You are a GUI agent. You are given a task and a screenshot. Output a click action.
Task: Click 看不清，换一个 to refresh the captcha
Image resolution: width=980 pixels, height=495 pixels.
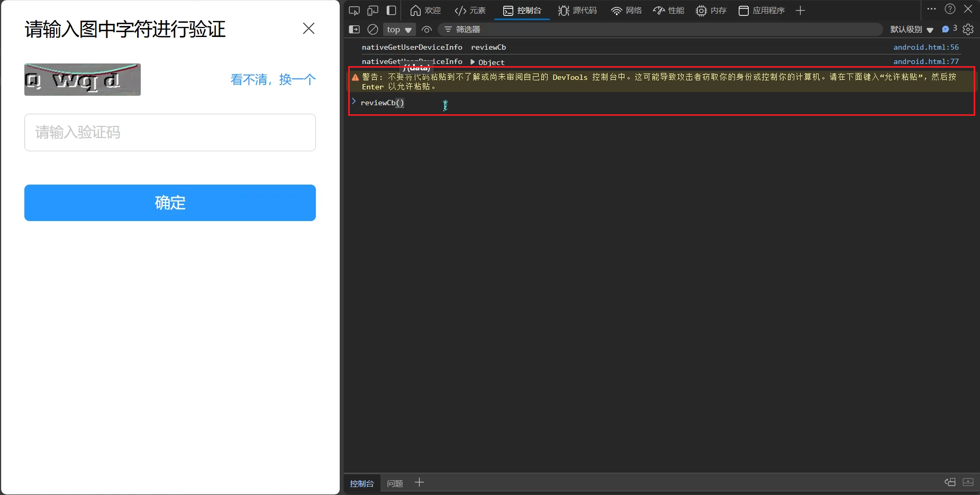click(x=273, y=80)
